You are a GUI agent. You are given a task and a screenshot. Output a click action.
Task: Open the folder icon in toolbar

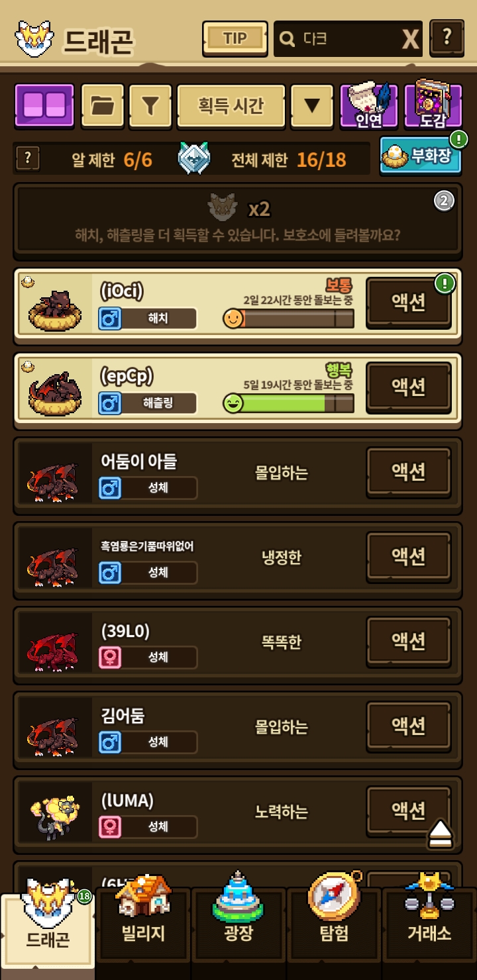(x=102, y=105)
